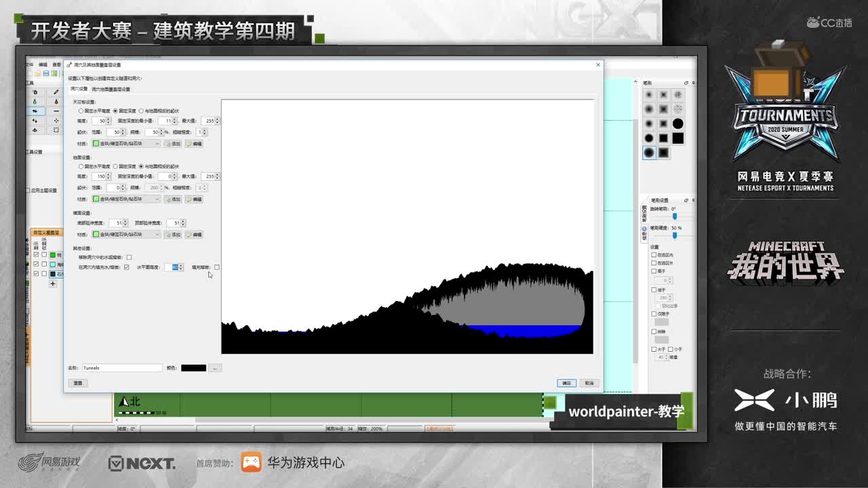Toggle 在洞穴内填充水/熔岩 checkbox
This screenshot has height=488, width=868.
coord(126,267)
